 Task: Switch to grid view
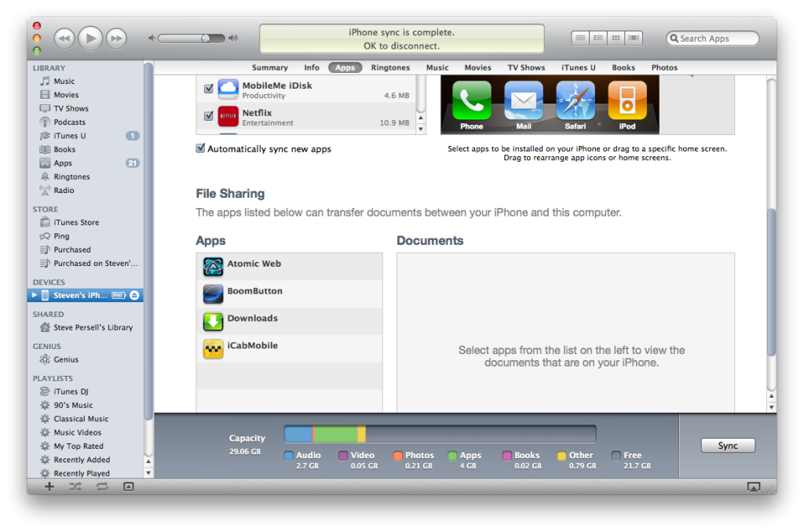point(616,38)
